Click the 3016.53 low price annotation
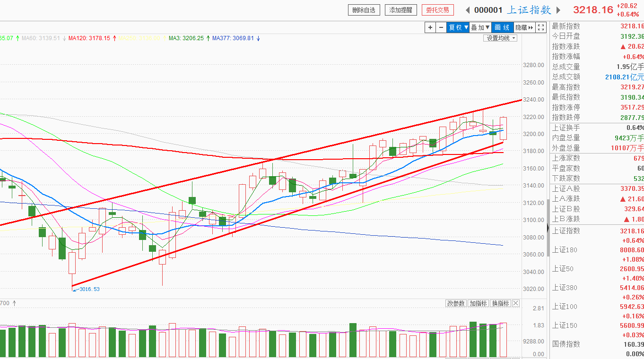Viewport: 644px width, 359px height. click(x=89, y=289)
